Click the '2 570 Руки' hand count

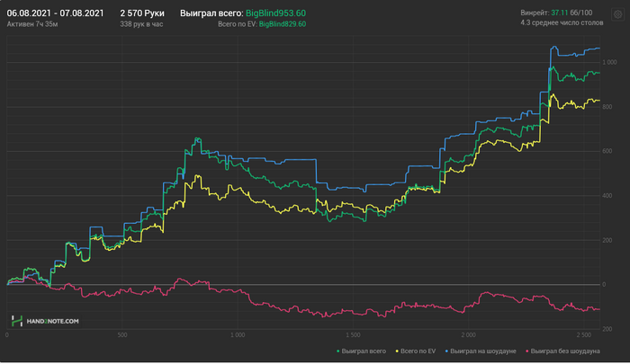(142, 13)
